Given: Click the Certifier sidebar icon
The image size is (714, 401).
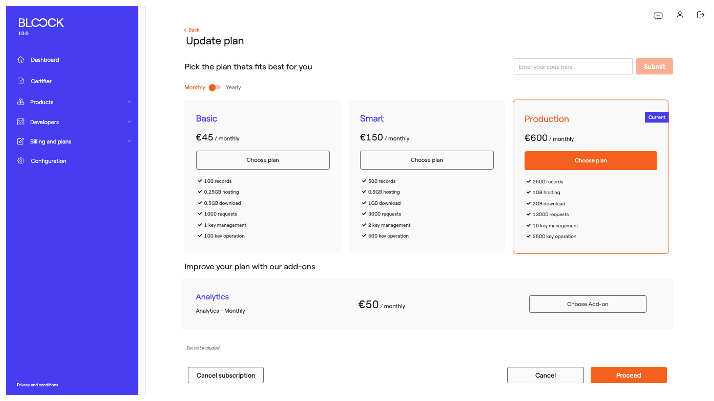Looking at the screenshot, I should pyautogui.click(x=21, y=81).
